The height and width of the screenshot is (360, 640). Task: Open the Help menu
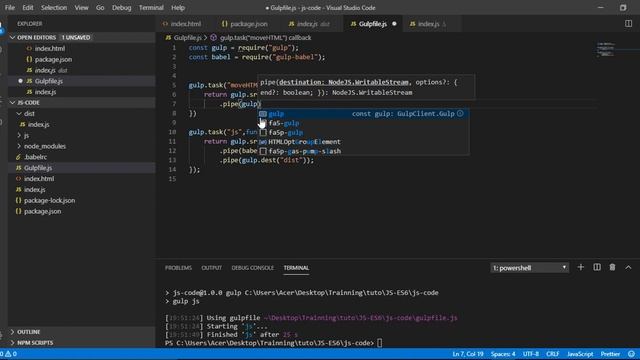coord(178,8)
